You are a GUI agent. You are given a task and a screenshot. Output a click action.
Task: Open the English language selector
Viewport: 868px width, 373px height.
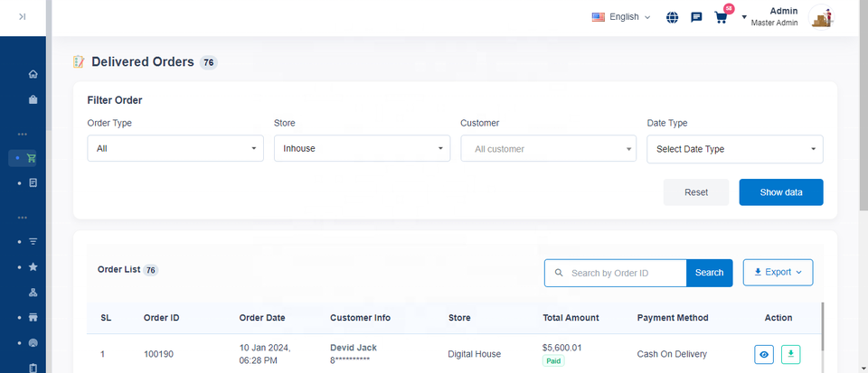point(621,17)
